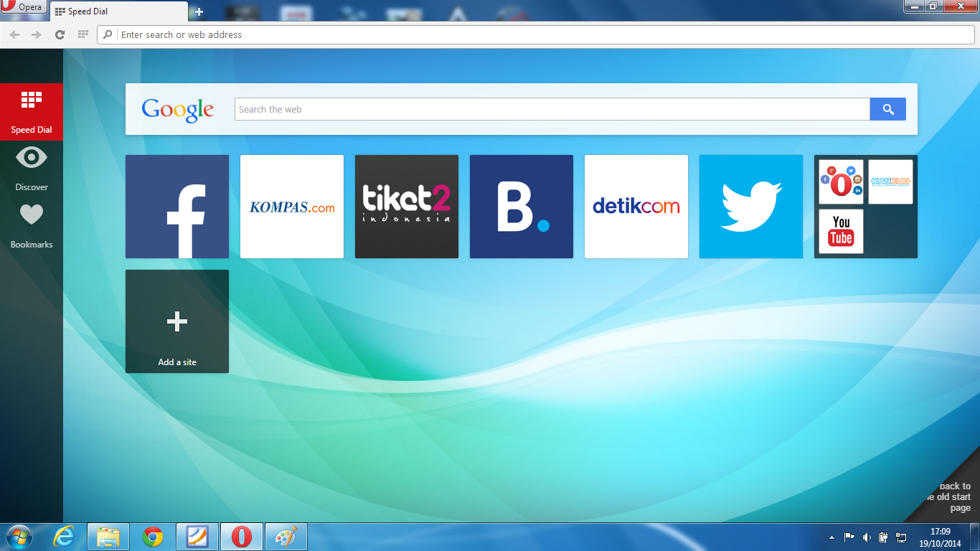Open Paint from the taskbar

(286, 537)
